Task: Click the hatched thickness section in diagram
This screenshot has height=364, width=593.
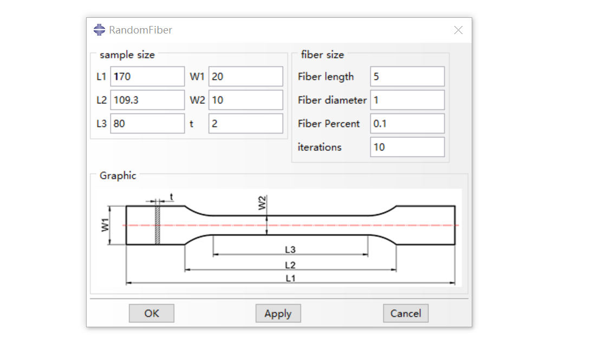Action: (158, 225)
